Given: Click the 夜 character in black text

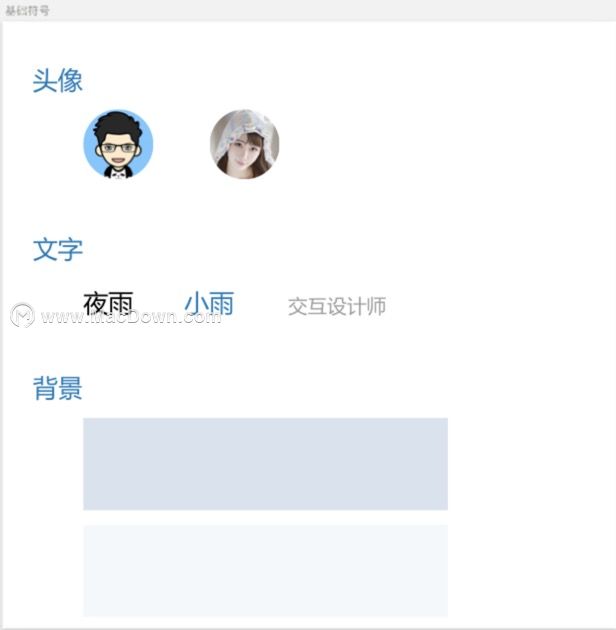Looking at the screenshot, I should coord(96,304).
